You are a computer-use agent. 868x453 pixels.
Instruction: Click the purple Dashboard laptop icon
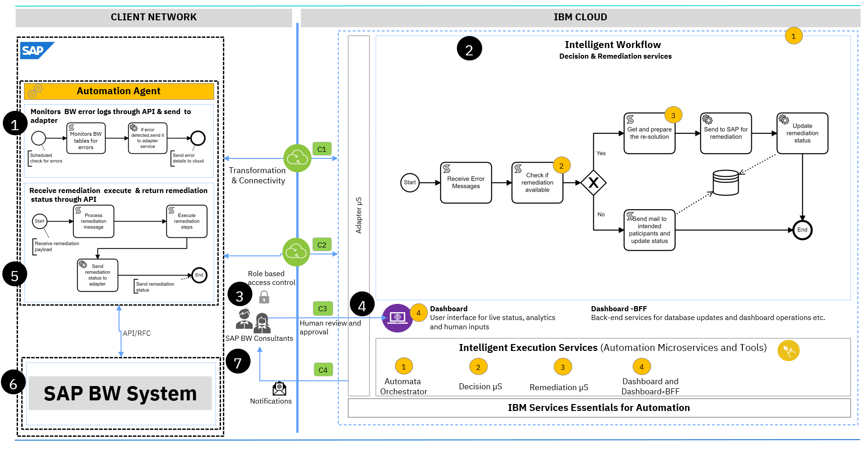[x=397, y=318]
